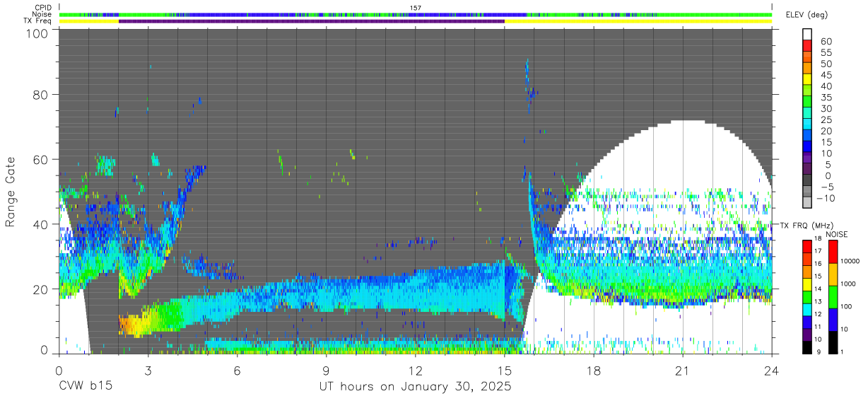Click the NOISE legend title

pyautogui.click(x=838, y=234)
